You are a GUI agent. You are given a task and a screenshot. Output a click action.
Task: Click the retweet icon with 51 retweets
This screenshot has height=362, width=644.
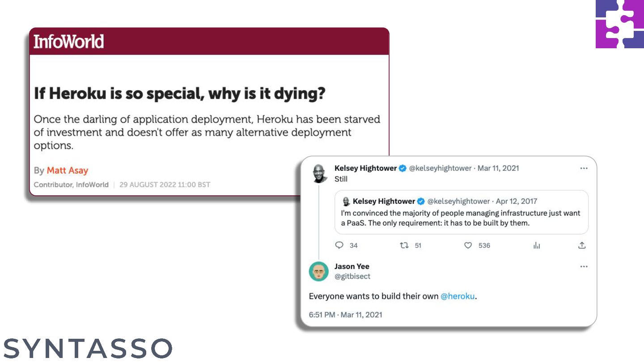404,245
